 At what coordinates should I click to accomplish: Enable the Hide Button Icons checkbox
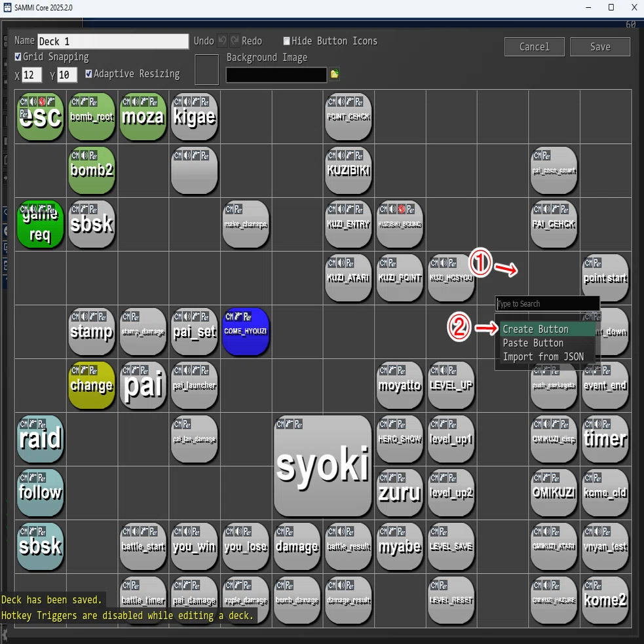[287, 41]
